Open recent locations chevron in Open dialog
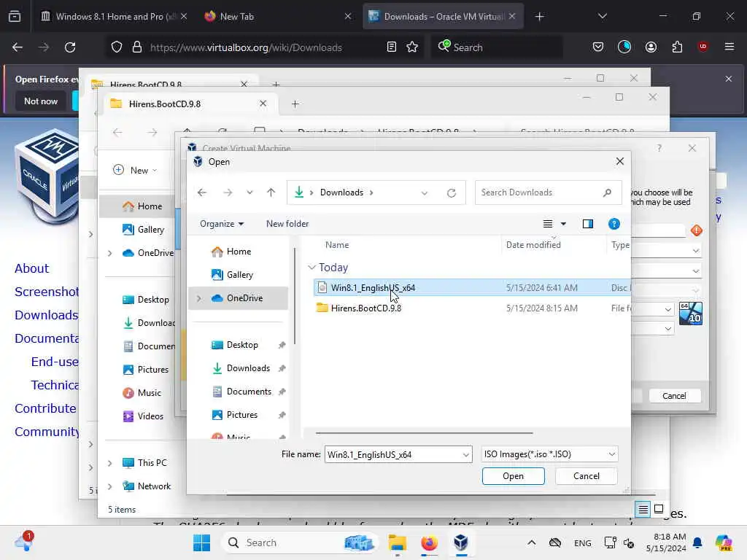The width and height of the screenshot is (747, 560). (x=249, y=192)
